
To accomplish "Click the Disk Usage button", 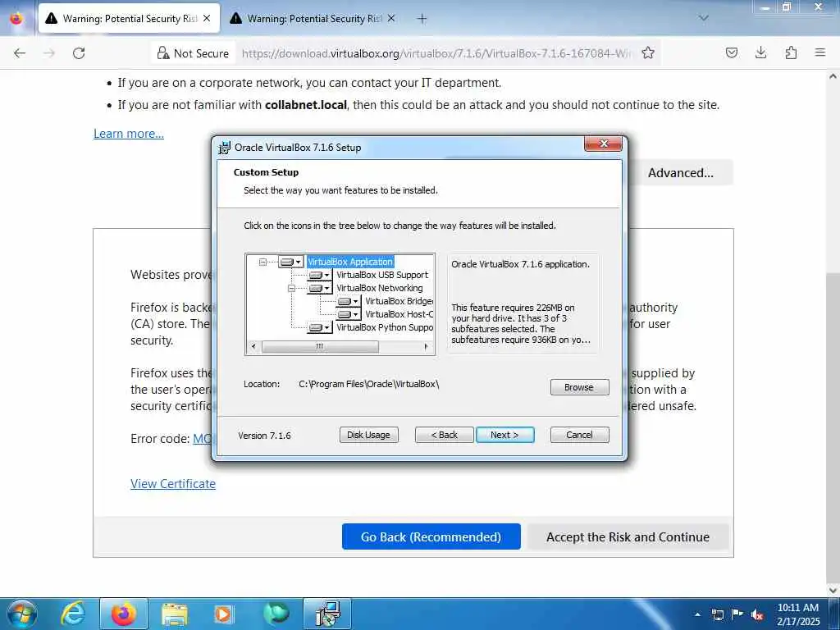I will 368,435.
